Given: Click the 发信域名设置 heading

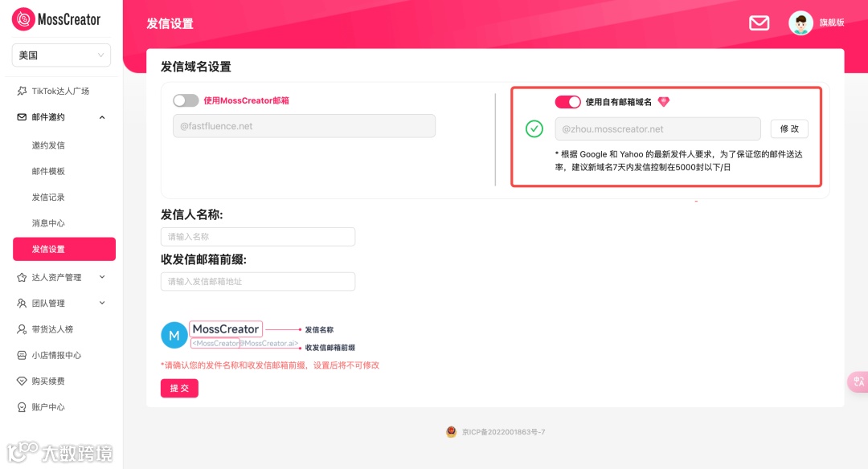Looking at the screenshot, I should click(x=196, y=67).
